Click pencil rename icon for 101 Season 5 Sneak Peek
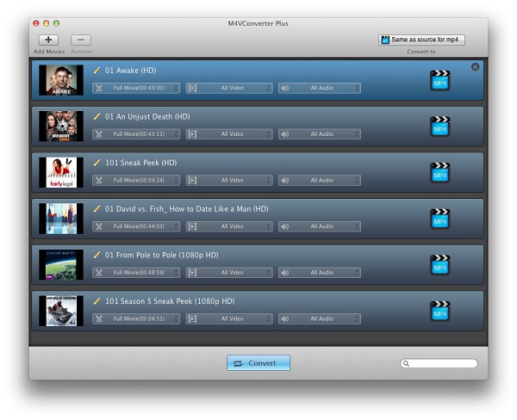 (97, 301)
